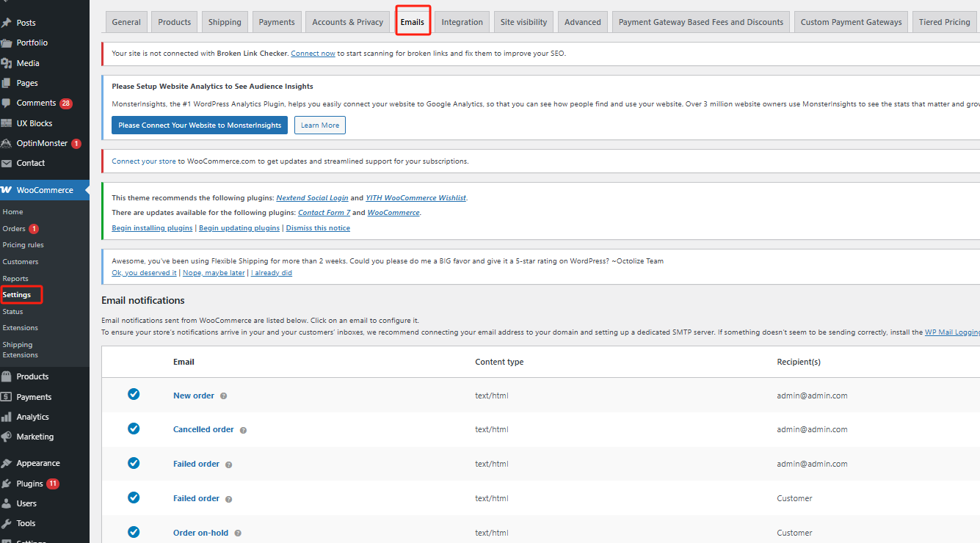Click the Dismiss this notice link
Screen dimensions: 980x543
(x=318, y=228)
